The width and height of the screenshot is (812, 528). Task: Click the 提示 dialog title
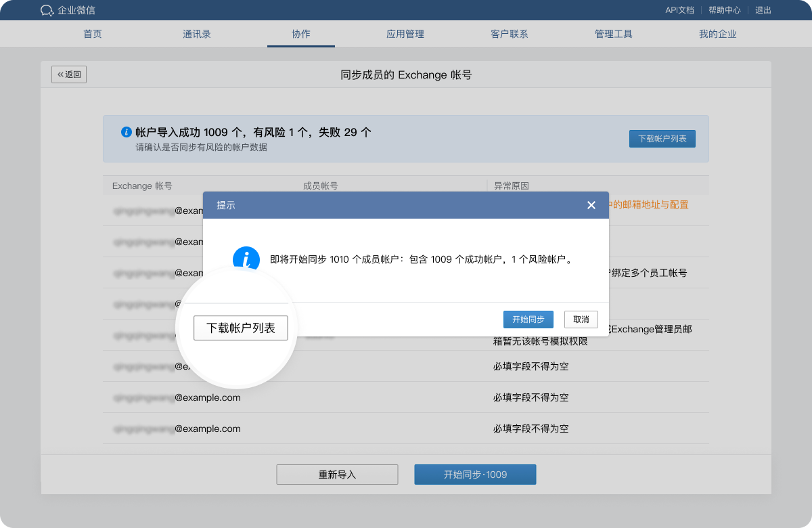coord(226,205)
